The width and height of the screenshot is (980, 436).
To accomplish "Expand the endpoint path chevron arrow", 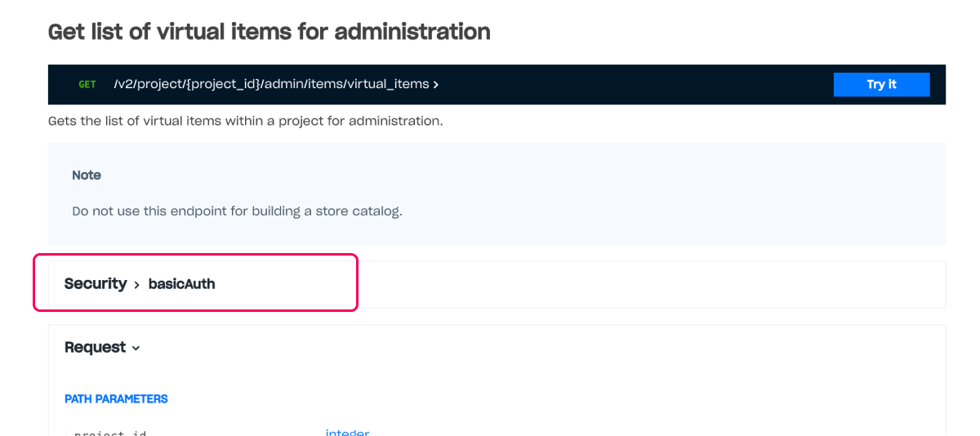I will tap(436, 85).
